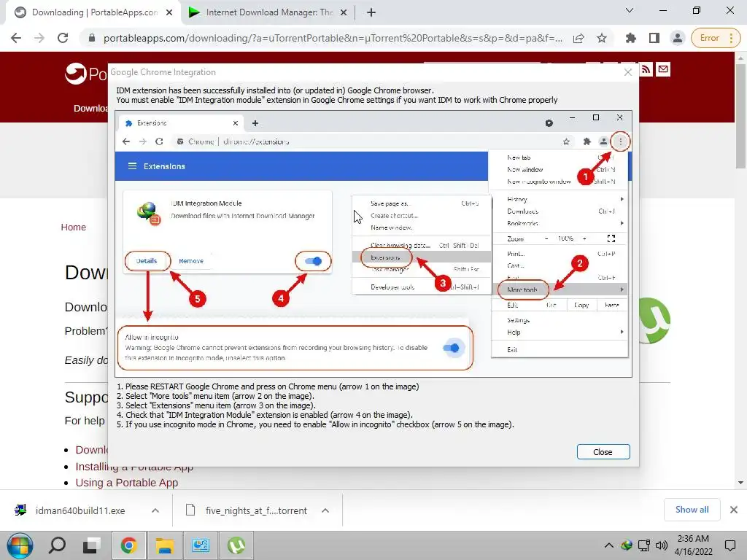Open a new Chrome tab
The height and width of the screenshot is (560, 747).
tap(371, 13)
